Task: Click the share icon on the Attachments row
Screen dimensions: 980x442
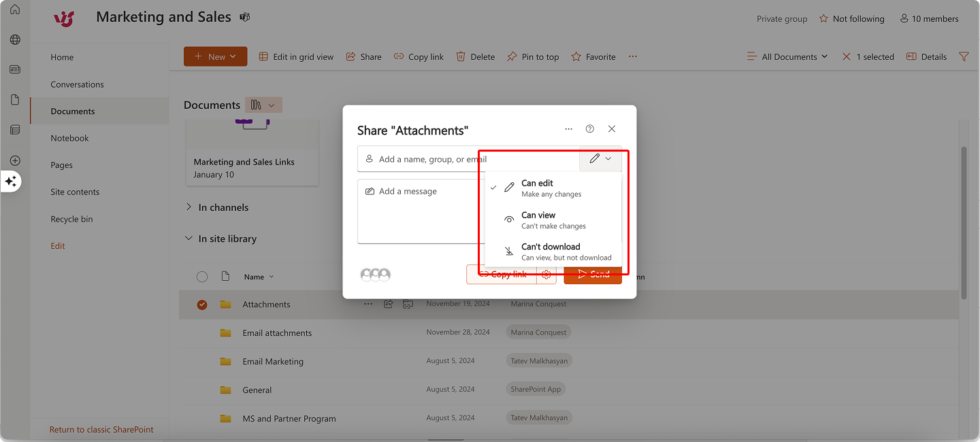Action: (388, 304)
